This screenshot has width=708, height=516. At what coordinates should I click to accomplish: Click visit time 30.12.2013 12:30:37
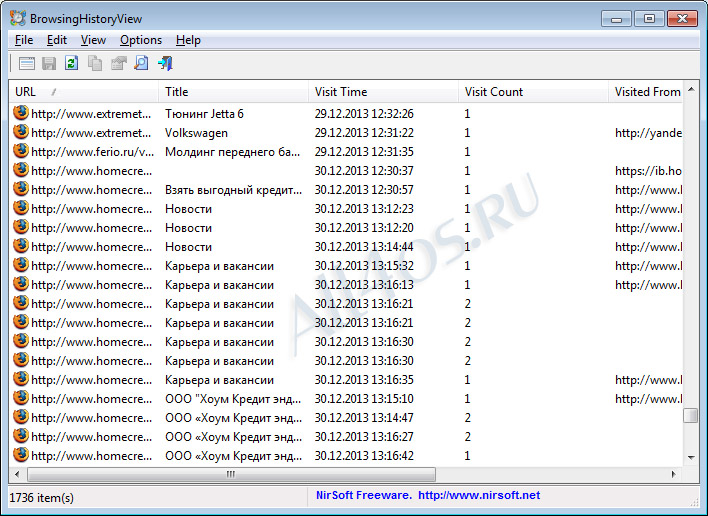click(364, 171)
